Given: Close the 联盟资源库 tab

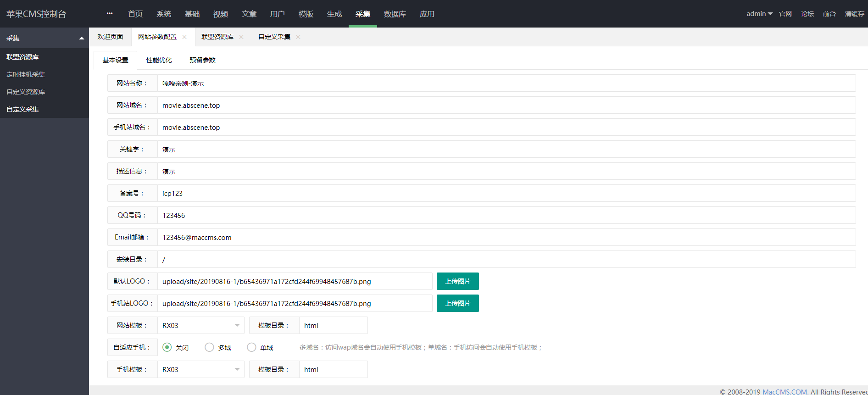Looking at the screenshot, I should 241,37.
